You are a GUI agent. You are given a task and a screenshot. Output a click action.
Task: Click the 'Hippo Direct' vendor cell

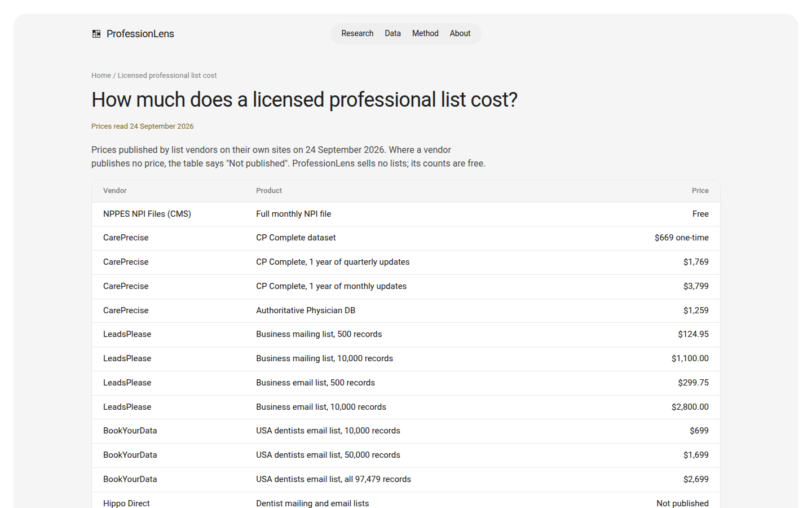point(126,503)
